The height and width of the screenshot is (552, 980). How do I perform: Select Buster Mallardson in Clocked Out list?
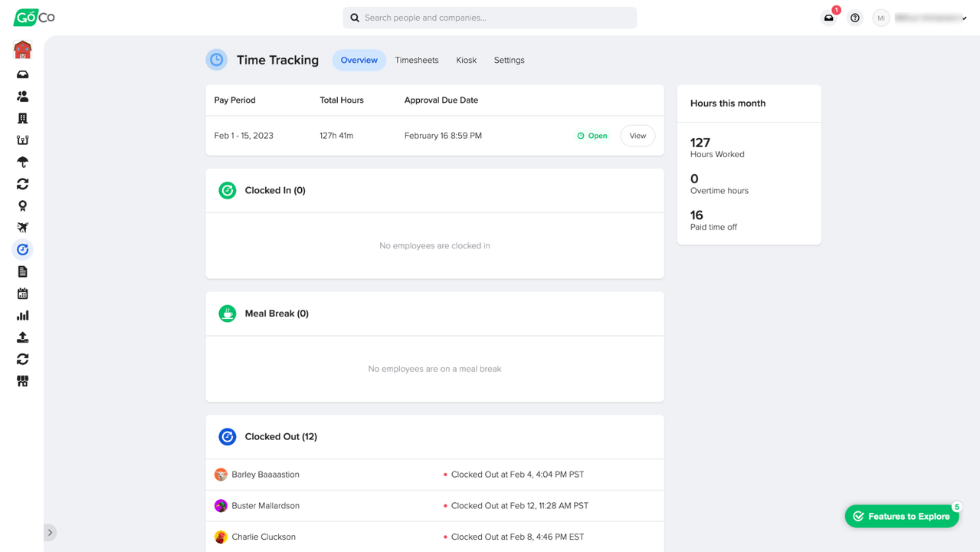[265, 506]
